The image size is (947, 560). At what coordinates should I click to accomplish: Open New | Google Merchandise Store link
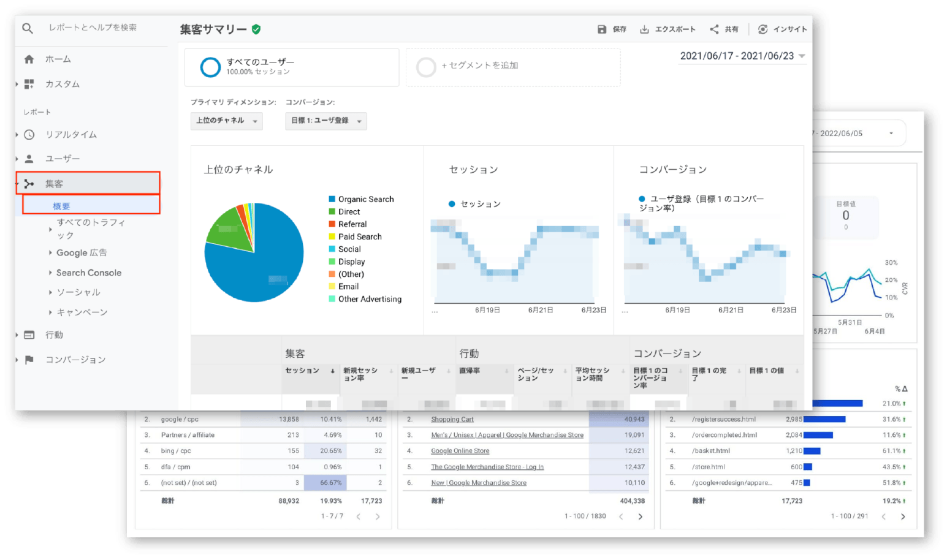pyautogui.click(x=479, y=483)
